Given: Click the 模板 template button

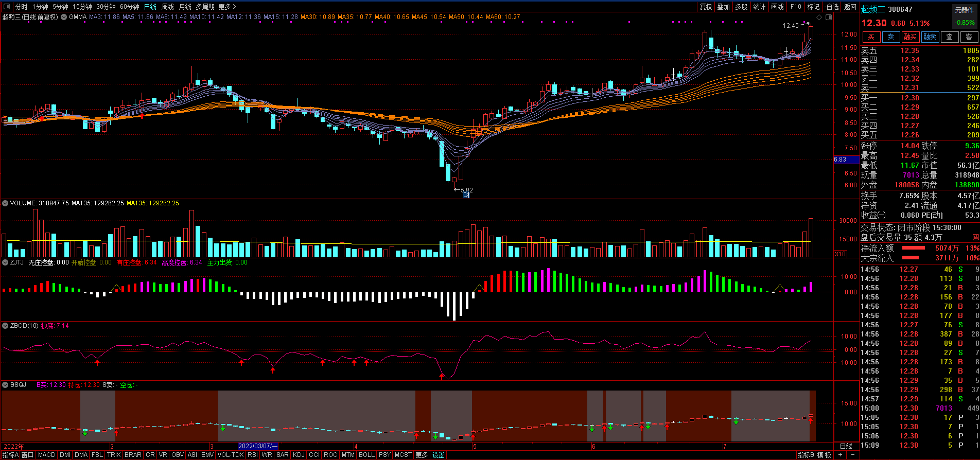Looking at the screenshot, I should click(x=825, y=455).
